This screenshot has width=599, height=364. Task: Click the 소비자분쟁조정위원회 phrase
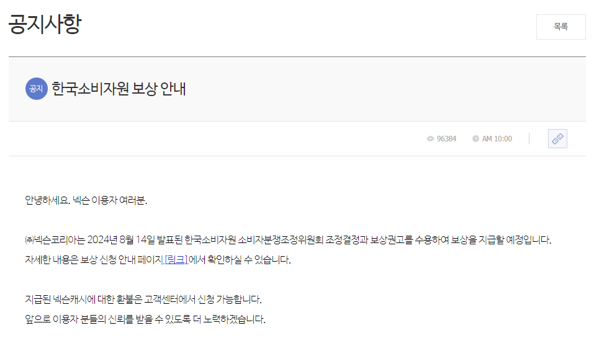[x=281, y=240]
